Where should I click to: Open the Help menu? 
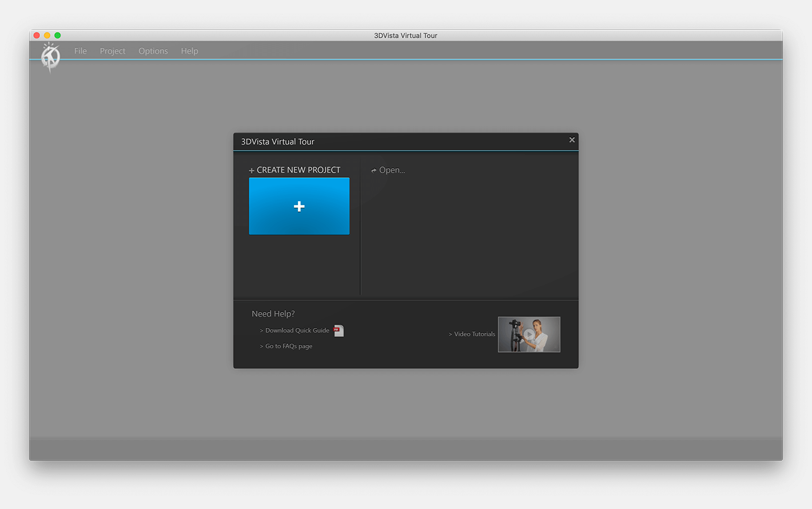point(189,51)
